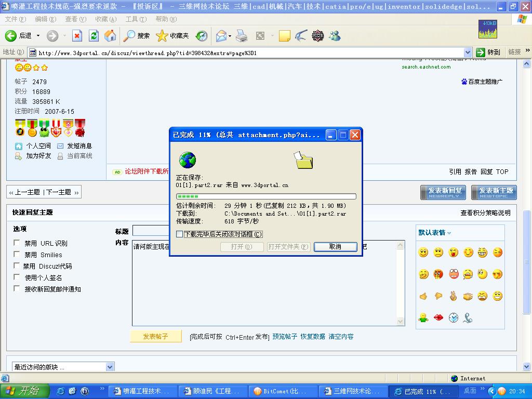Open the 收藏(A) menu

pos(106,19)
